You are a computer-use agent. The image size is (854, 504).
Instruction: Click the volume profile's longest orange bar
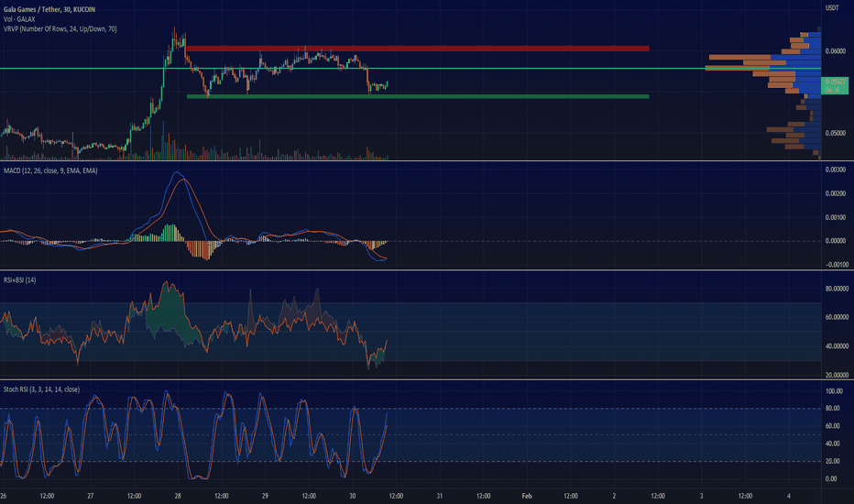(x=738, y=68)
